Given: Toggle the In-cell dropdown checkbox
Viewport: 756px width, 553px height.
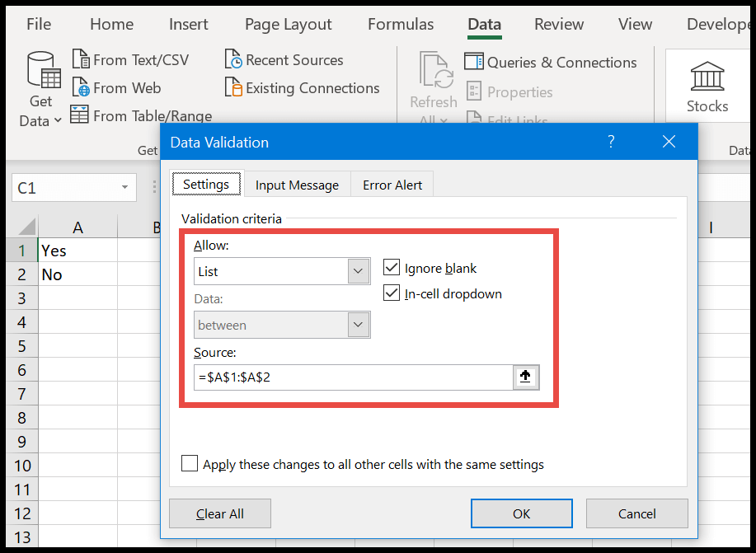Looking at the screenshot, I should click(392, 293).
